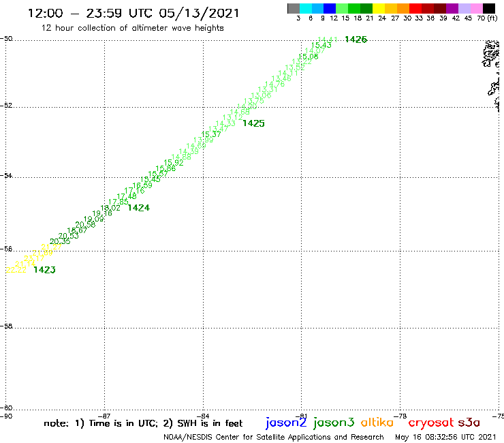Screen dimensions: 504x443
Task: Click the -90 longitude axis label
Action: [x=6, y=416]
